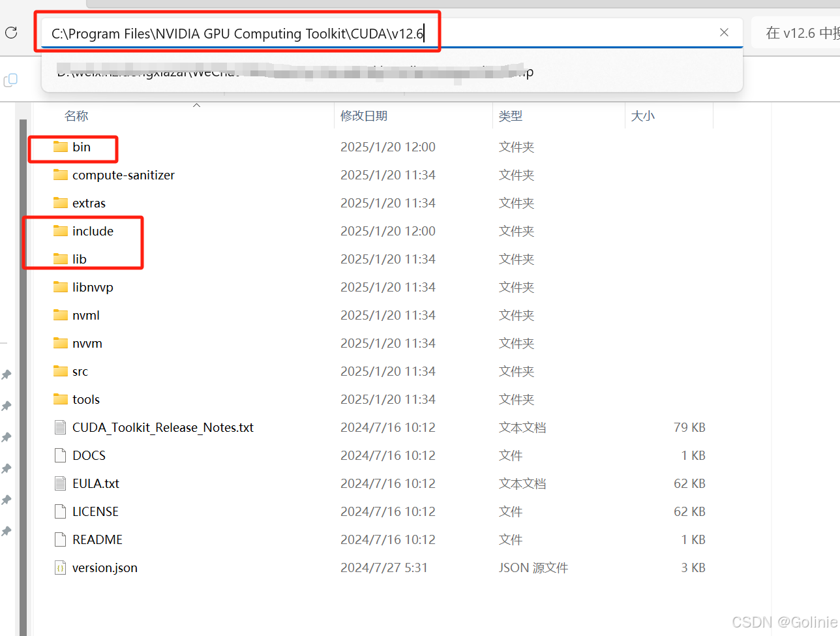840x636 pixels.
Task: Click the 文本文档 type of EULA.txt
Action: [x=522, y=483]
